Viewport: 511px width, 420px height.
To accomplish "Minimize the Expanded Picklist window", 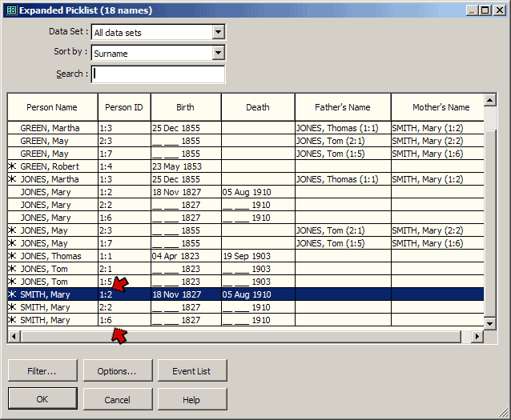I will pos(472,10).
